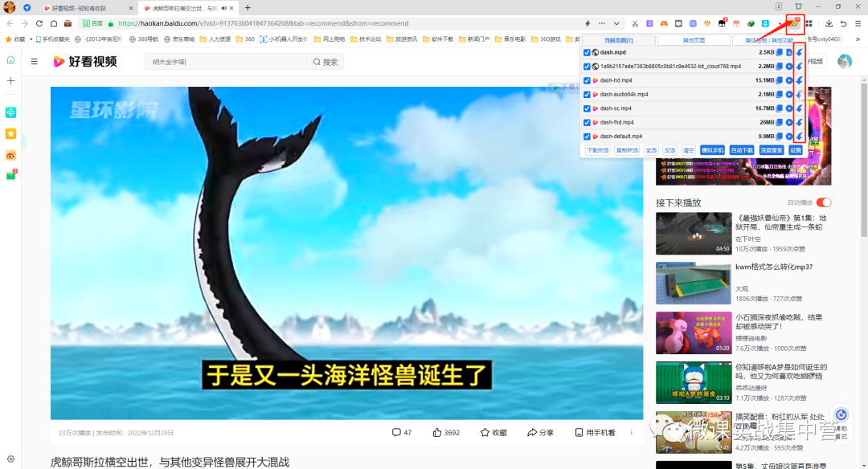Download the dash-hd.mp4 file via its arrow icon
868x469 pixels.
point(799,80)
